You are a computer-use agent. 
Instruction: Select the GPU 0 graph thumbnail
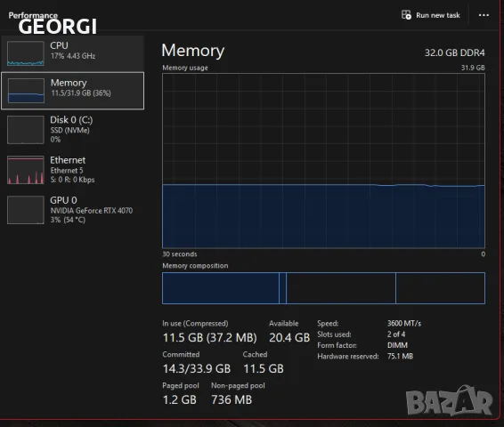[26, 210]
